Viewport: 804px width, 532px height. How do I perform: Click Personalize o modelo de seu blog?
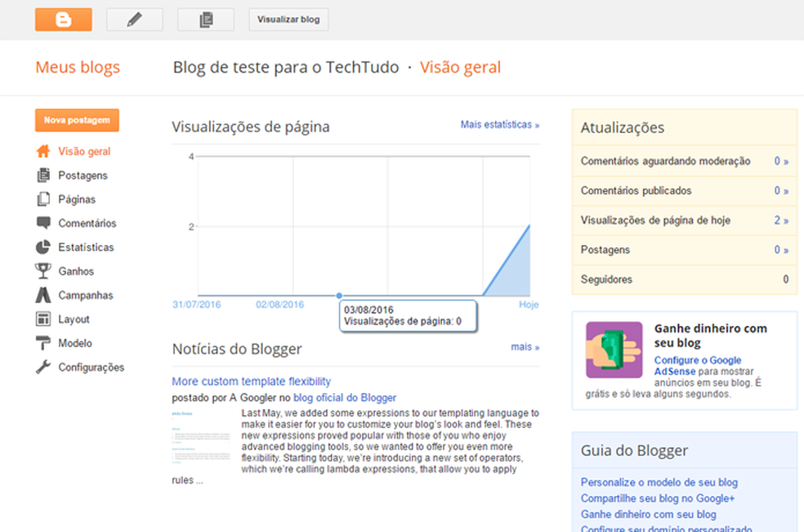(x=659, y=482)
